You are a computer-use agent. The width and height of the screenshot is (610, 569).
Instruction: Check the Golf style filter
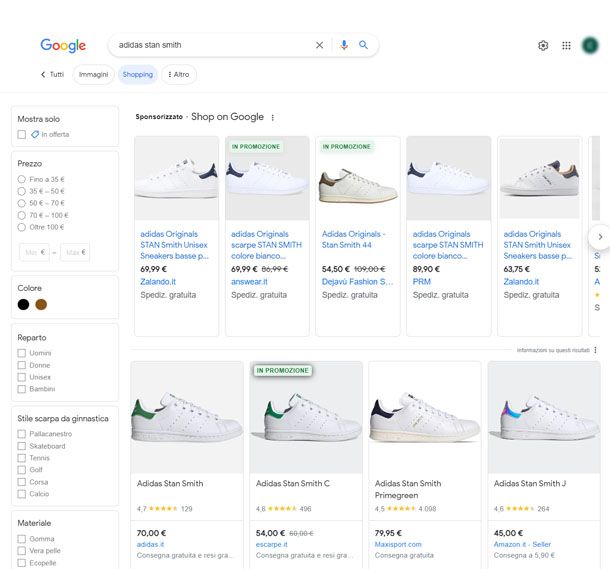(22, 470)
